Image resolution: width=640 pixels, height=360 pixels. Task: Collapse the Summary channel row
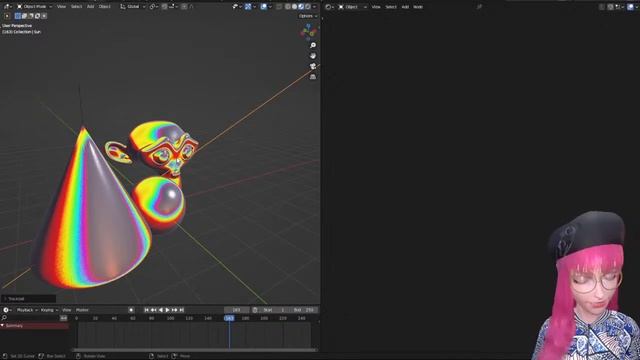[x=2, y=326]
